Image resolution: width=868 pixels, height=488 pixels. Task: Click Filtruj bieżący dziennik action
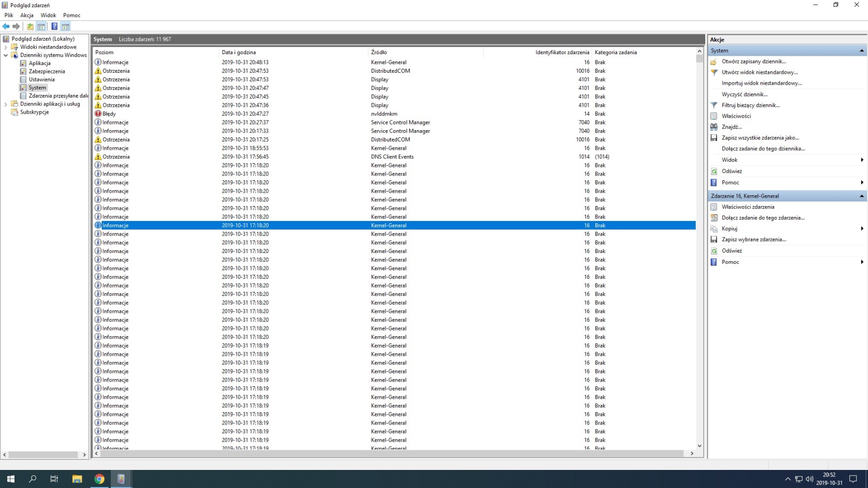coord(751,105)
